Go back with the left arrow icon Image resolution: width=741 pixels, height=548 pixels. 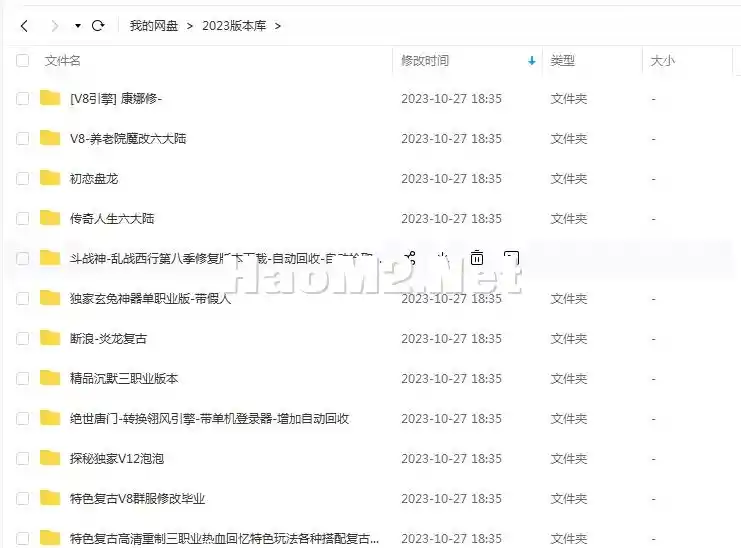click(25, 26)
